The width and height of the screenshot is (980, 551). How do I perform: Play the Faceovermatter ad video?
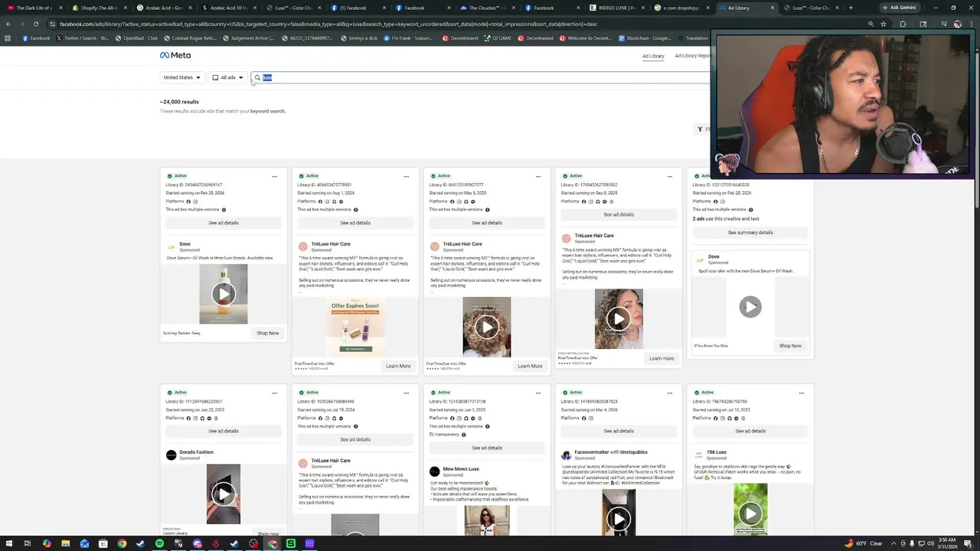point(619,519)
